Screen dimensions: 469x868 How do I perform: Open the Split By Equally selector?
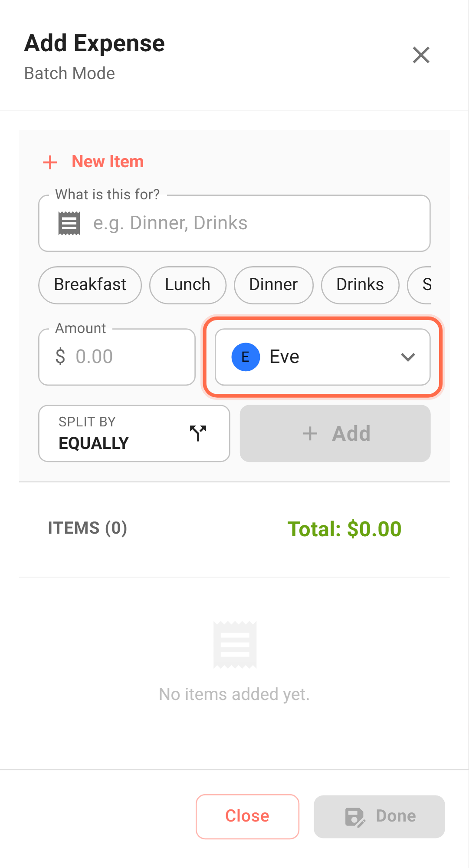click(x=134, y=433)
